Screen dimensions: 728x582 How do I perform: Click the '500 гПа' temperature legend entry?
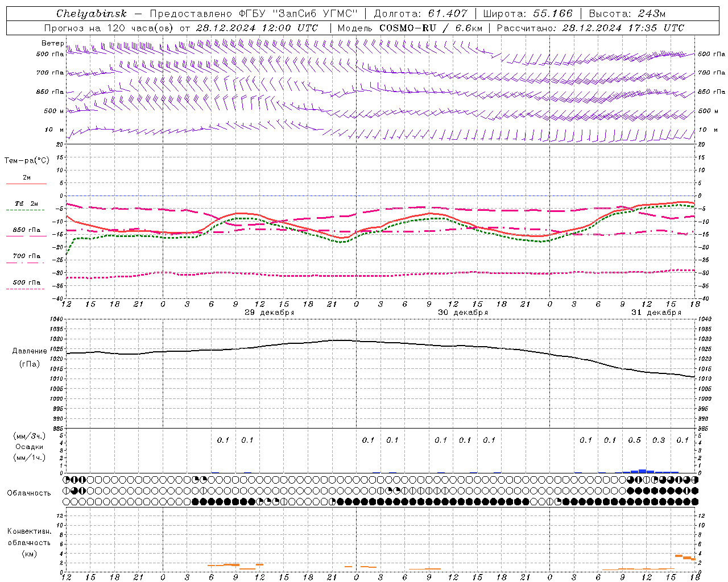click(26, 282)
